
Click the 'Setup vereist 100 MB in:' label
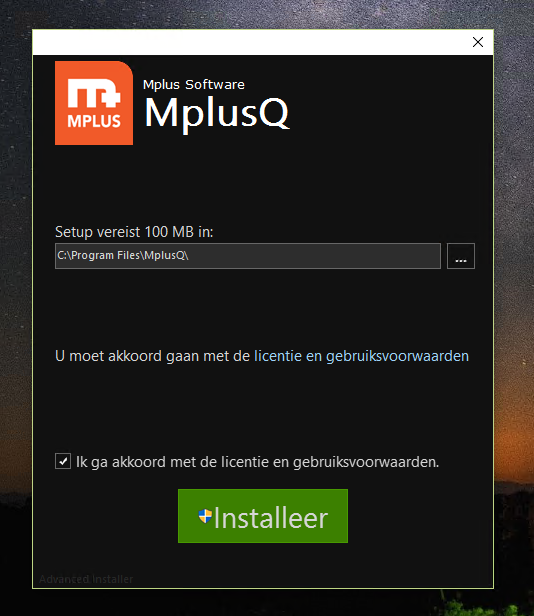coord(134,232)
